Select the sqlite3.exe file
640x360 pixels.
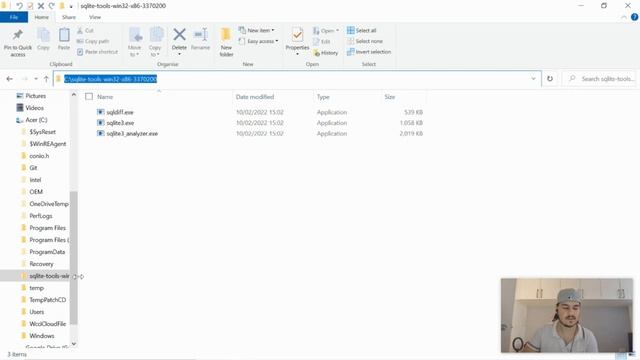point(120,123)
